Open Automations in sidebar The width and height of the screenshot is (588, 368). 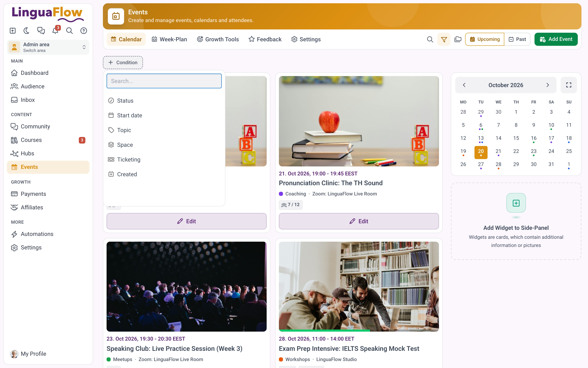point(48,234)
